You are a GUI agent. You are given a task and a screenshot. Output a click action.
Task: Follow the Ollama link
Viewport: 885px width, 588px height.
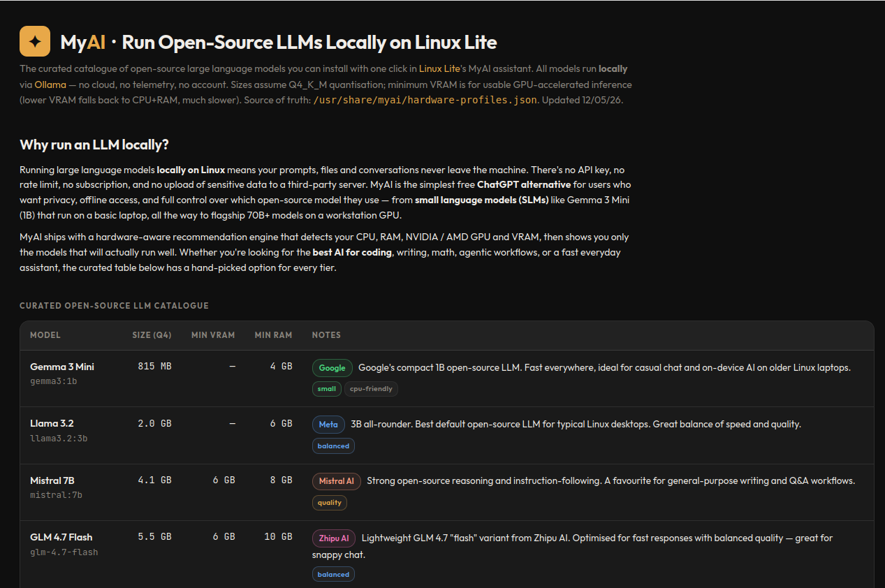(50, 84)
